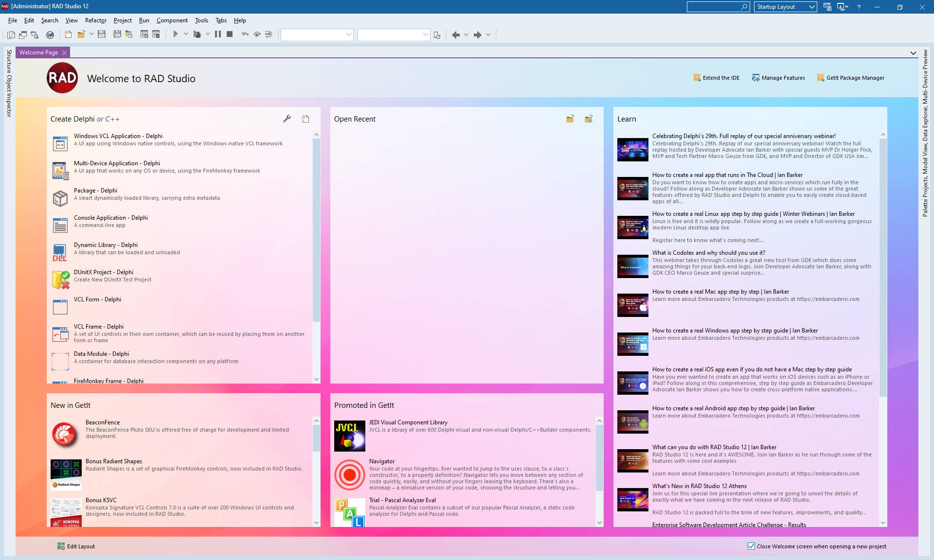This screenshot has height=560, width=934.
Task: Open the Tools menu
Action: pyautogui.click(x=201, y=20)
